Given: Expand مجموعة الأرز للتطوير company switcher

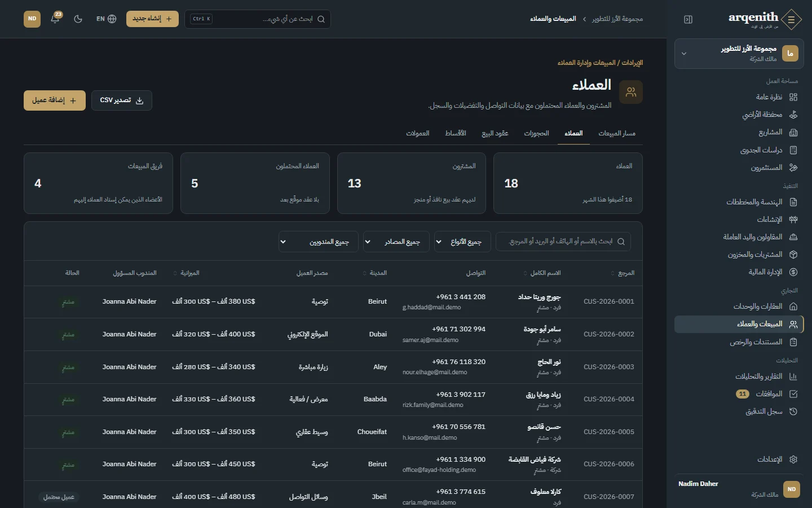Looking at the screenshot, I should (739, 54).
